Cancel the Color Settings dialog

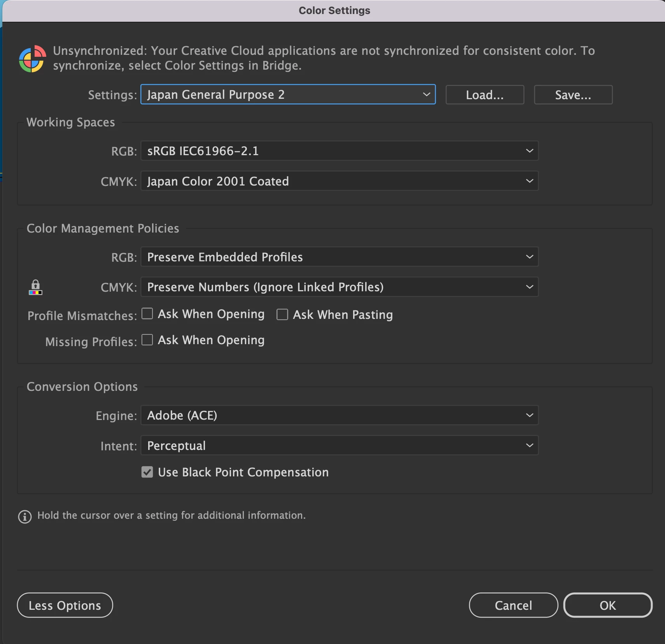tap(513, 605)
